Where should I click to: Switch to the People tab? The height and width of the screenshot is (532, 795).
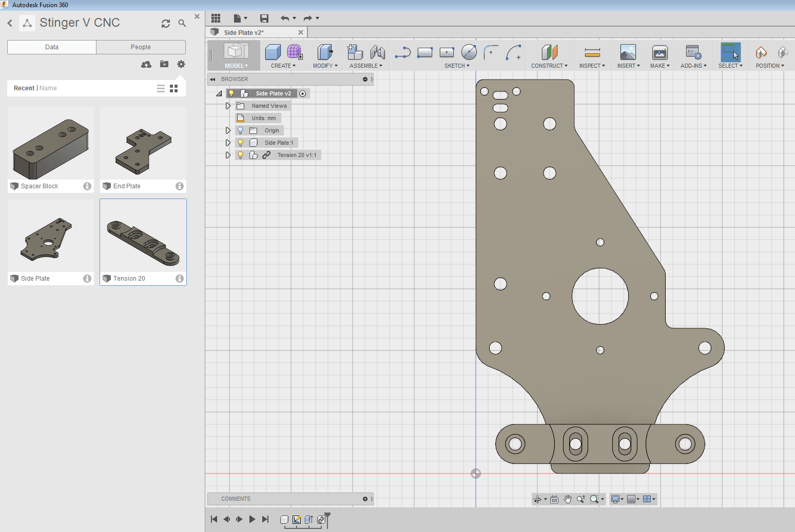pos(140,47)
